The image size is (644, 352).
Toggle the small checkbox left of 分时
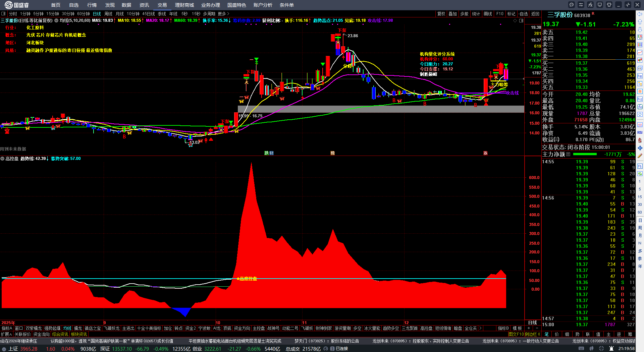point(3,14)
